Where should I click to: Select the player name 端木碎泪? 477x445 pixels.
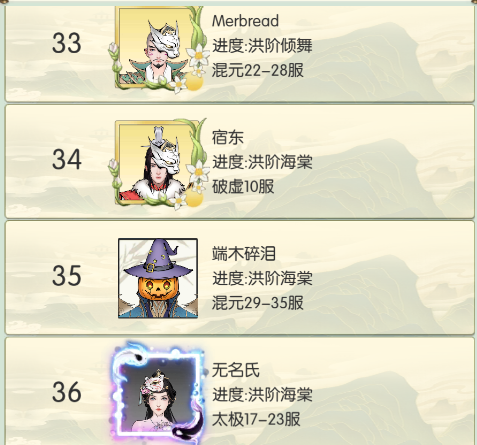tap(244, 253)
